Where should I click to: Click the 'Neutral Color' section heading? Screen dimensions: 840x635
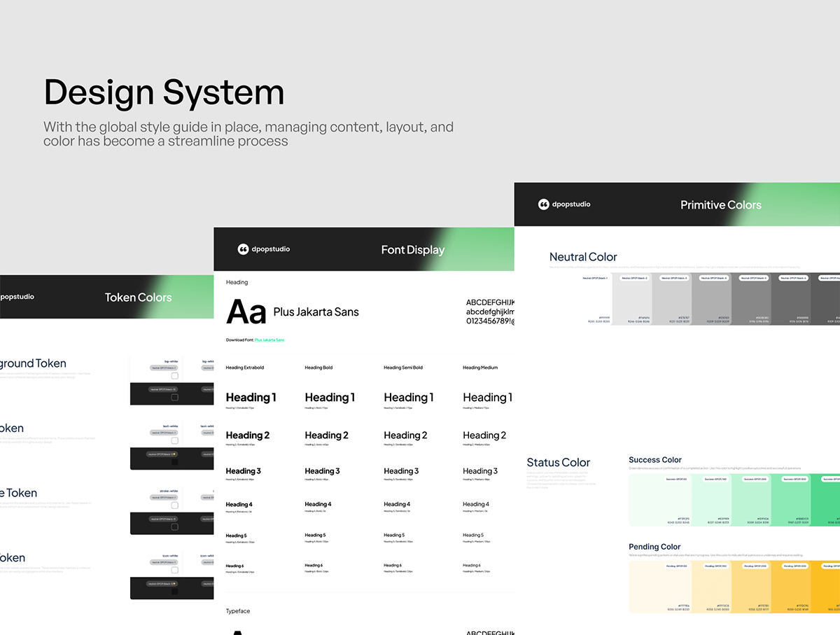(x=583, y=257)
